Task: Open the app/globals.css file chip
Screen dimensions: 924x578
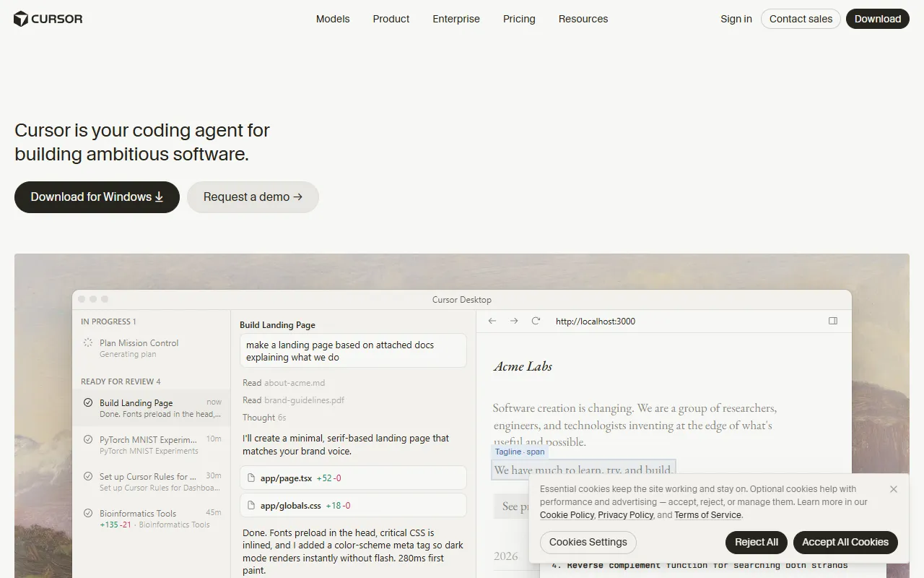Action: pos(353,506)
